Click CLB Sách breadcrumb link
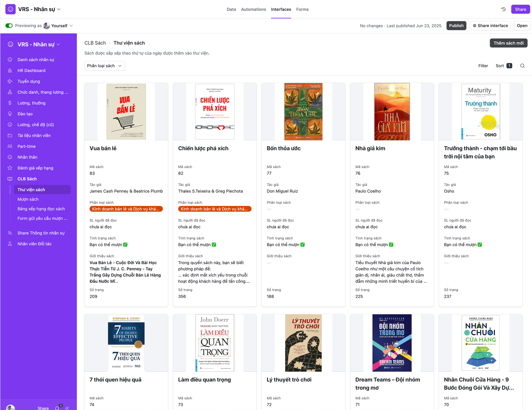The image size is (532, 410). [95, 43]
